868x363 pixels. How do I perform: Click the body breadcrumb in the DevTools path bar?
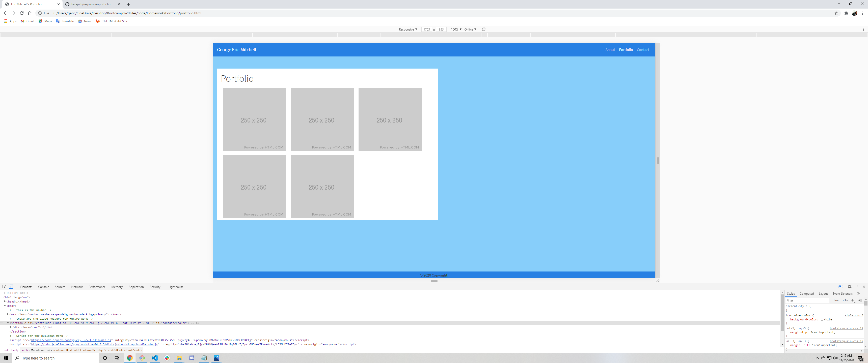14,350
